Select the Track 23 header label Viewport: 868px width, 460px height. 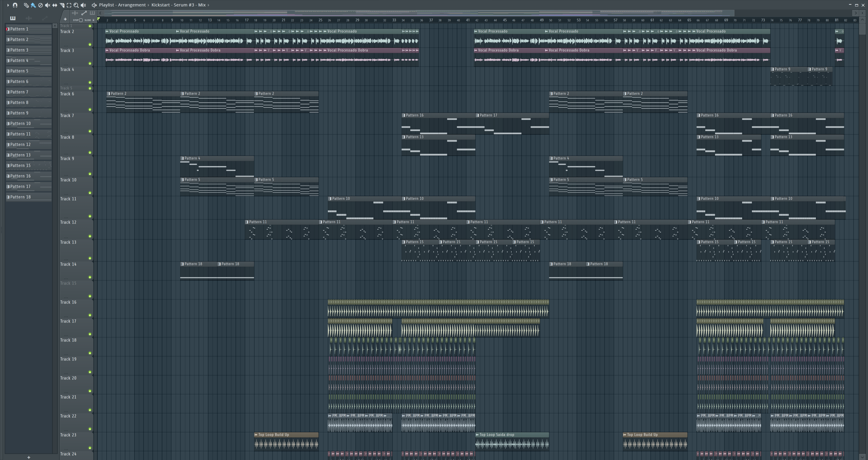pos(68,435)
